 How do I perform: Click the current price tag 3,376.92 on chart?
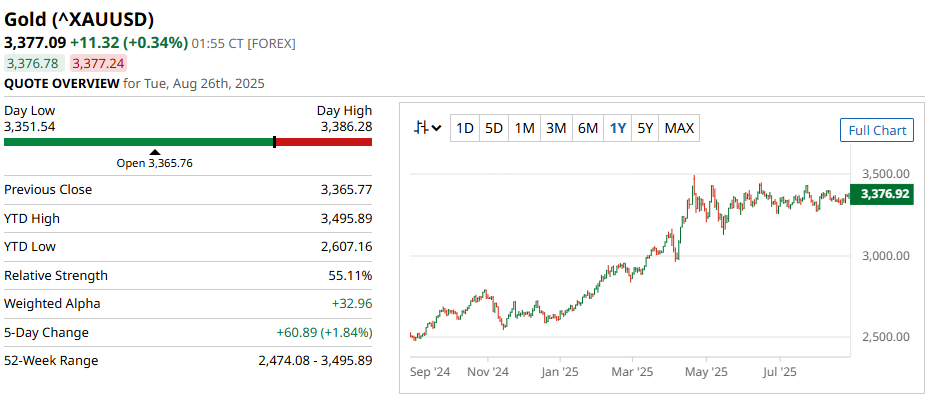click(x=882, y=194)
